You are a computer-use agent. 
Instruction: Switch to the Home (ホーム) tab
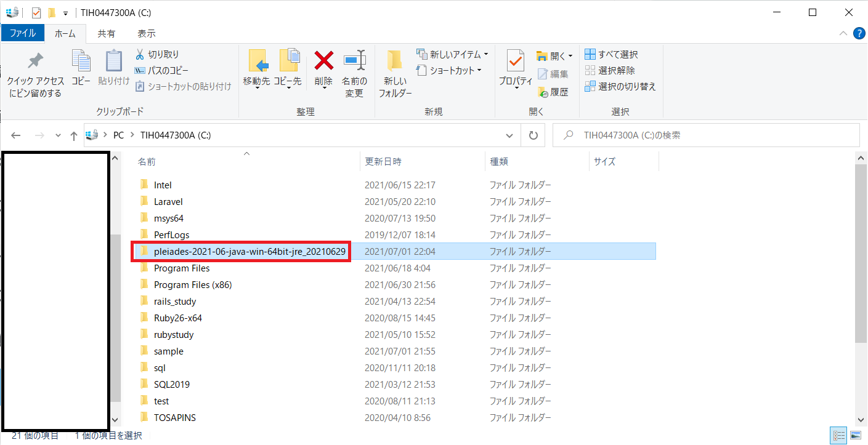tap(65, 33)
